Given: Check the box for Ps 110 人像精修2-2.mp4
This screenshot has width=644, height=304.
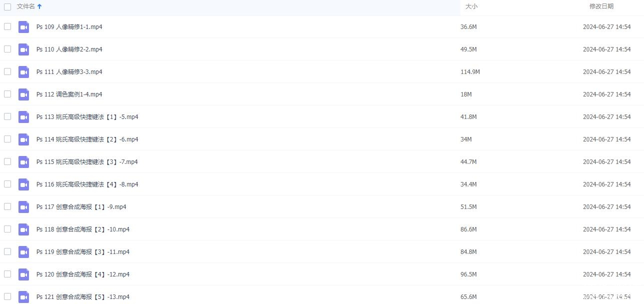Looking at the screenshot, I should click(x=7, y=49).
